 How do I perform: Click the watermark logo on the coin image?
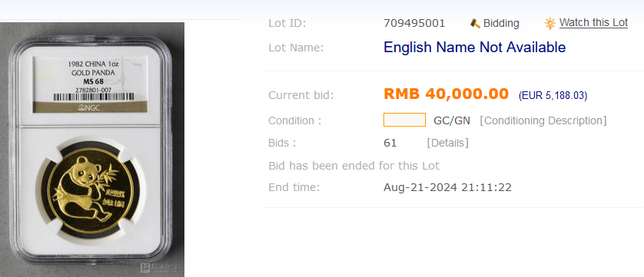point(160,269)
